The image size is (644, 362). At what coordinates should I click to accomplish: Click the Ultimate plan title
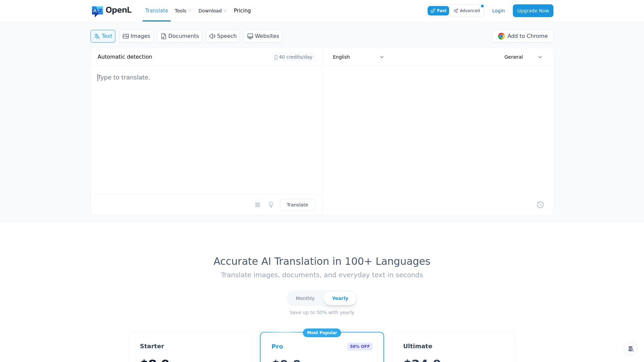[x=418, y=346]
